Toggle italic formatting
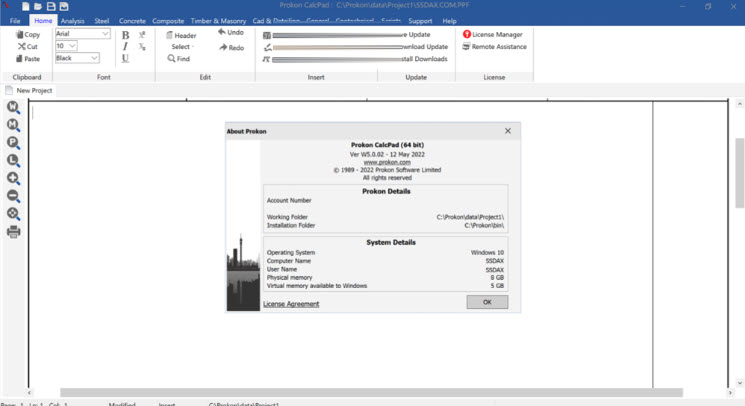Viewport: 745px width, 406px height. [x=125, y=47]
